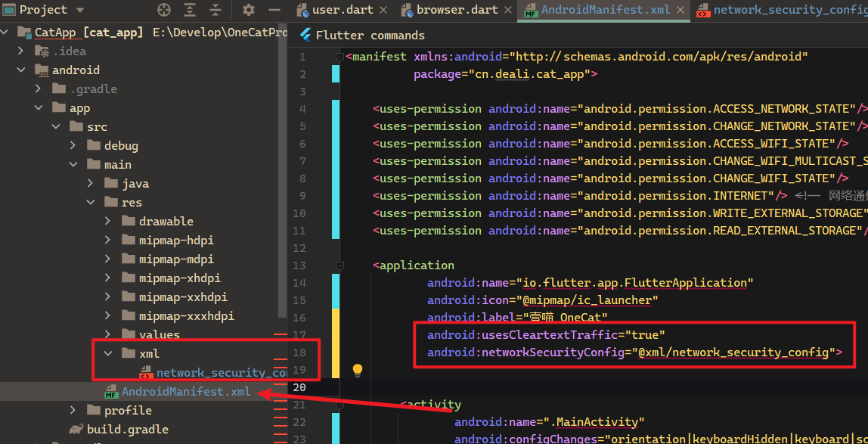The image size is (868, 444).
Task: Close the AndroidManifest.xml tab
Action: [x=681, y=10]
